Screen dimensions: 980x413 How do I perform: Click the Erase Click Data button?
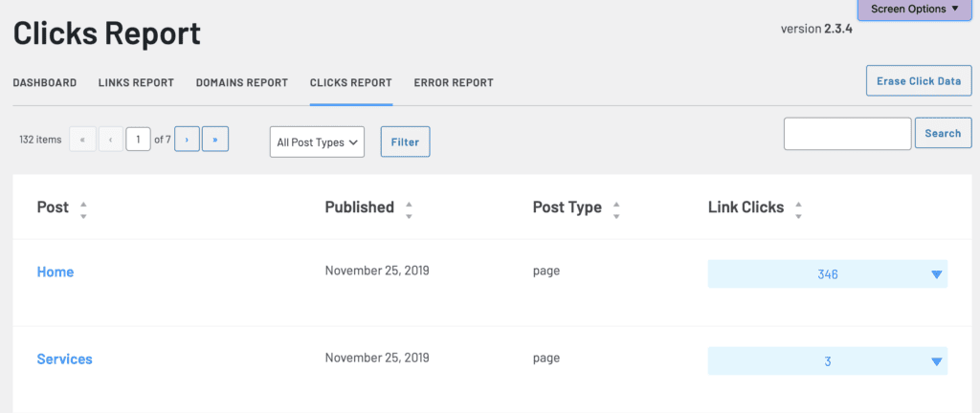(919, 81)
